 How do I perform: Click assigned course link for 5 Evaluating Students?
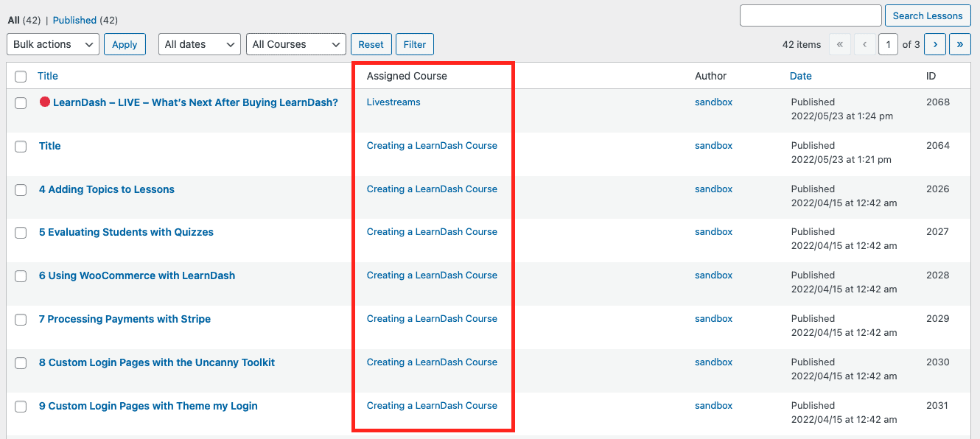tap(432, 232)
